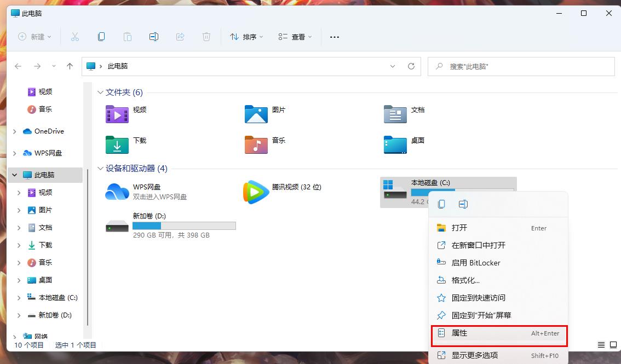
Task: Switch to details view in status bar
Action: [x=601, y=345]
